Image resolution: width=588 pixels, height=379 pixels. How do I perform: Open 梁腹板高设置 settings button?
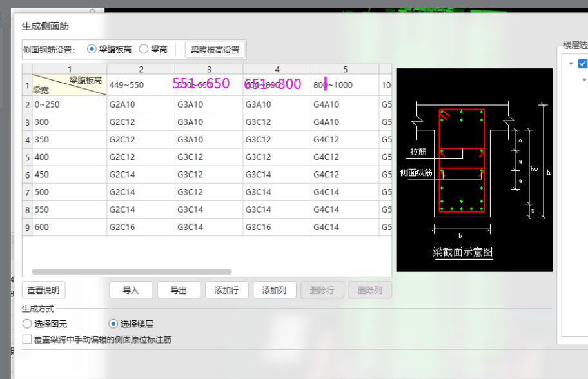[215, 50]
